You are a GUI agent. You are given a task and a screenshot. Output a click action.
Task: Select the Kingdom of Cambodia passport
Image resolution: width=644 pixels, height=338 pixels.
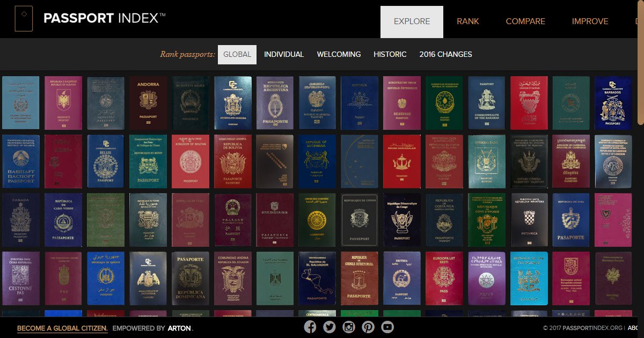(571, 161)
